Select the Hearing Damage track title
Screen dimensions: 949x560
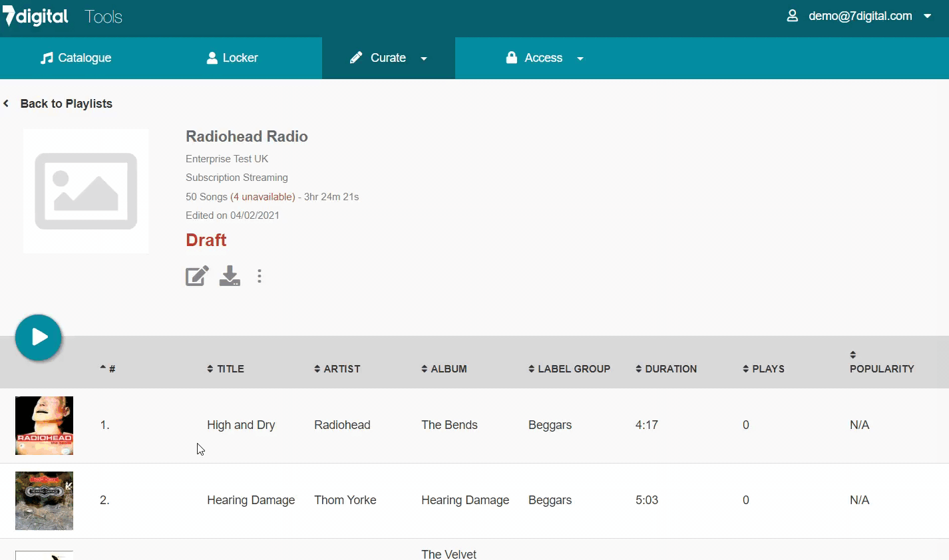tap(251, 500)
